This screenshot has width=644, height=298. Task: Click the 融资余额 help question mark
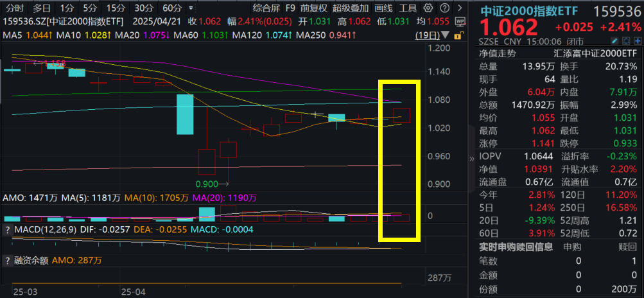coord(7,261)
